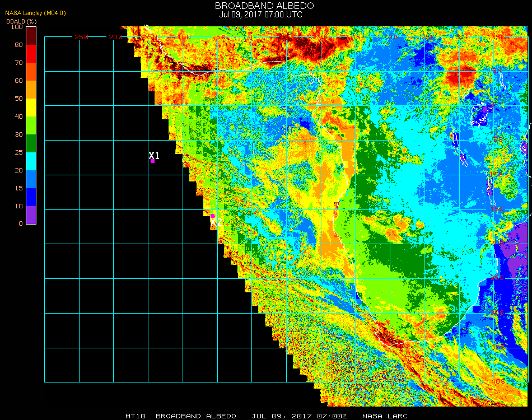This screenshot has height=420, width=532.
Task: Click the magenta X2 marker square
Action: (212, 216)
